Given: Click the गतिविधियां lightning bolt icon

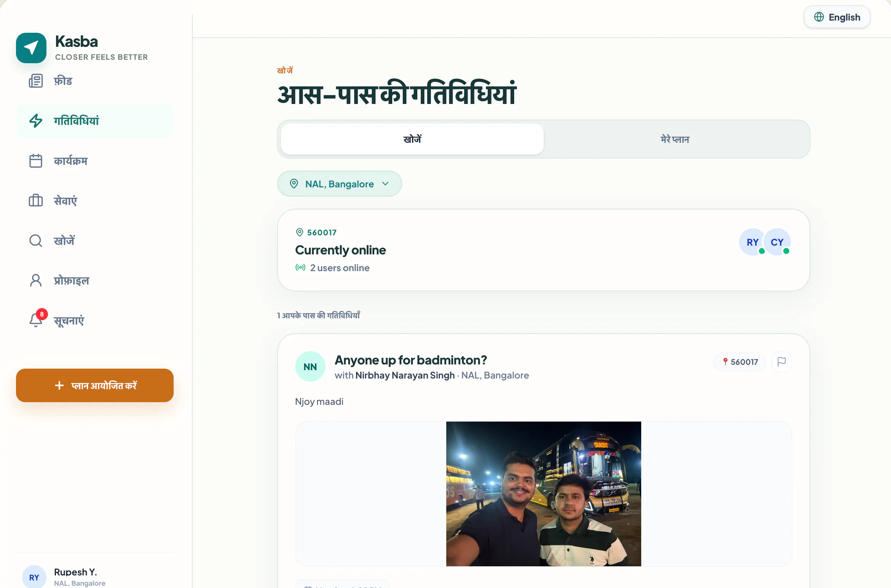Looking at the screenshot, I should click(x=36, y=121).
